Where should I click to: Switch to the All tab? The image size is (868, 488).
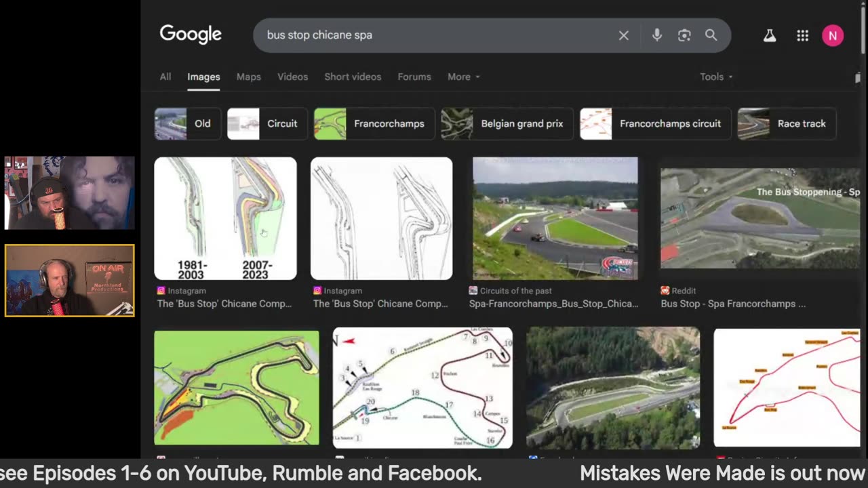(x=165, y=77)
